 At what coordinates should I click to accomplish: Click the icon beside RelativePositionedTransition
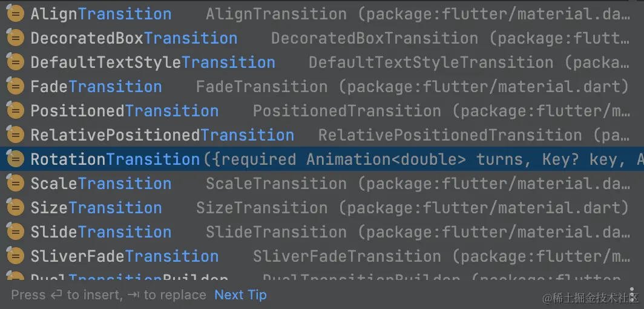tap(15, 135)
